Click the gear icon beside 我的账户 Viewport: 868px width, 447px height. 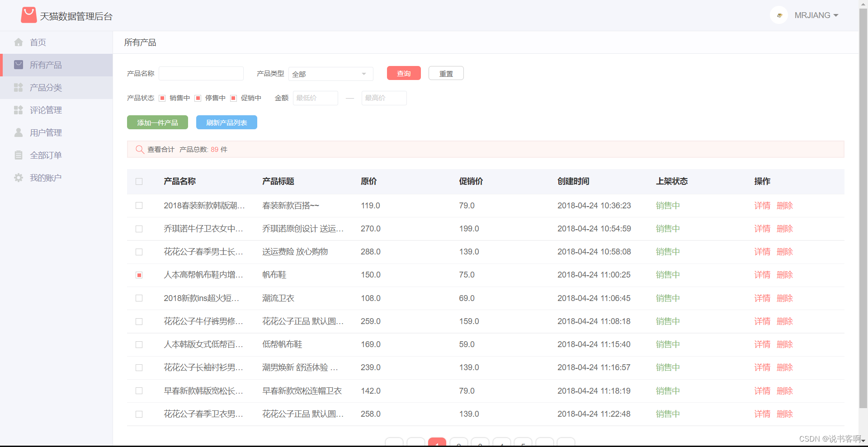click(19, 178)
